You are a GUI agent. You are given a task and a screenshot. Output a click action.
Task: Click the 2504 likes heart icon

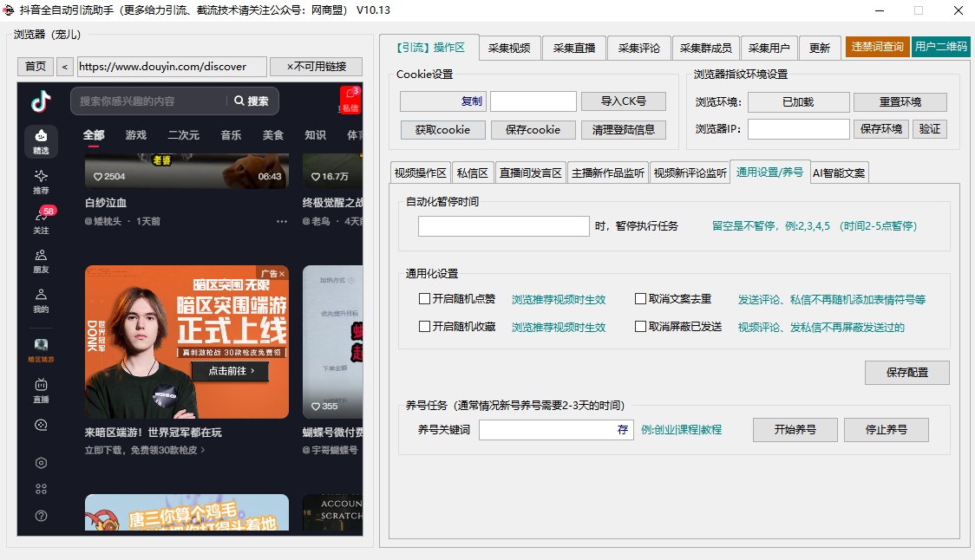click(98, 177)
